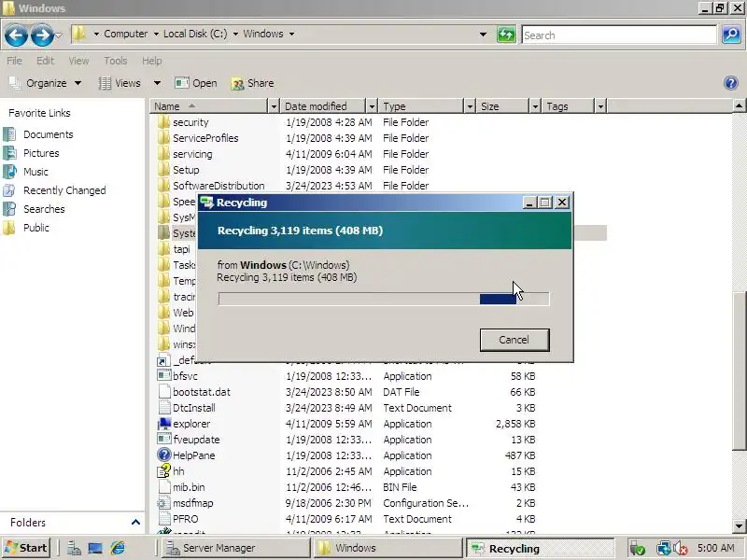Select the DtcInstall text file icon
Screen dimensions: 747x560
164,407
